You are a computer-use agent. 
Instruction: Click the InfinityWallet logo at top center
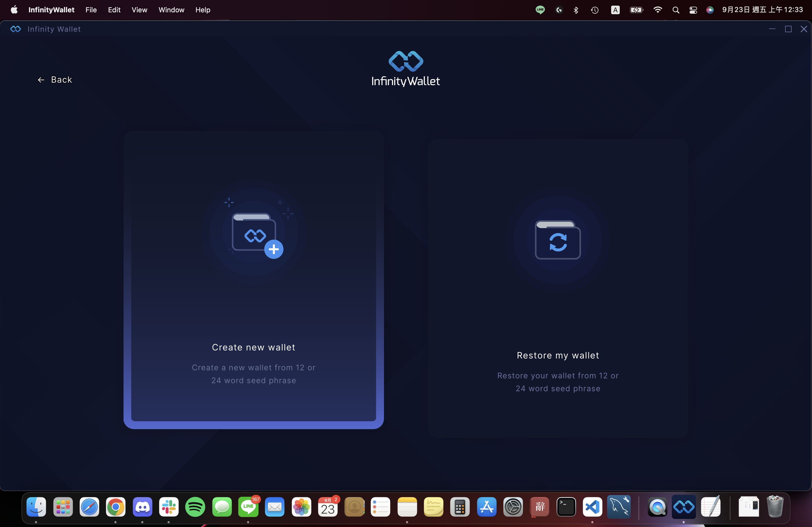pos(406,68)
